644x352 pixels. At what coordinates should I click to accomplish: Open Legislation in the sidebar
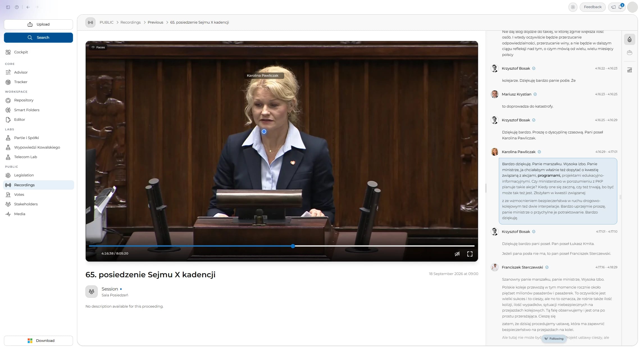point(38,175)
